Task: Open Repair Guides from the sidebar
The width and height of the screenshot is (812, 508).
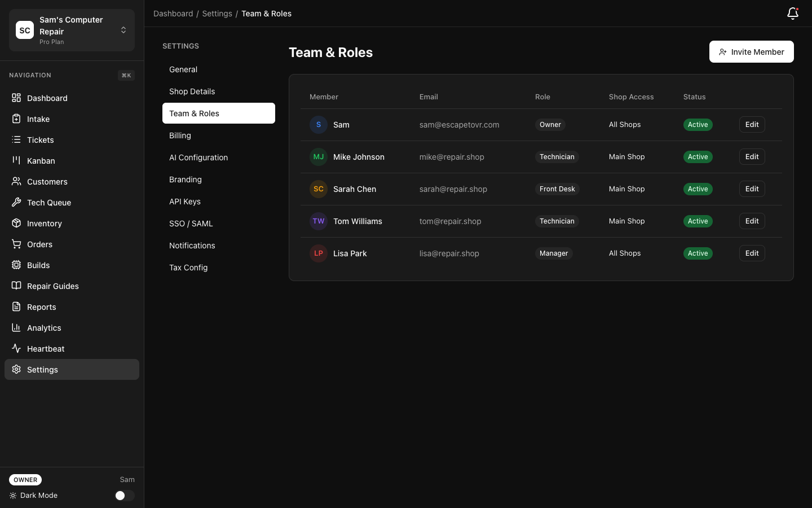Action: pyautogui.click(x=52, y=286)
